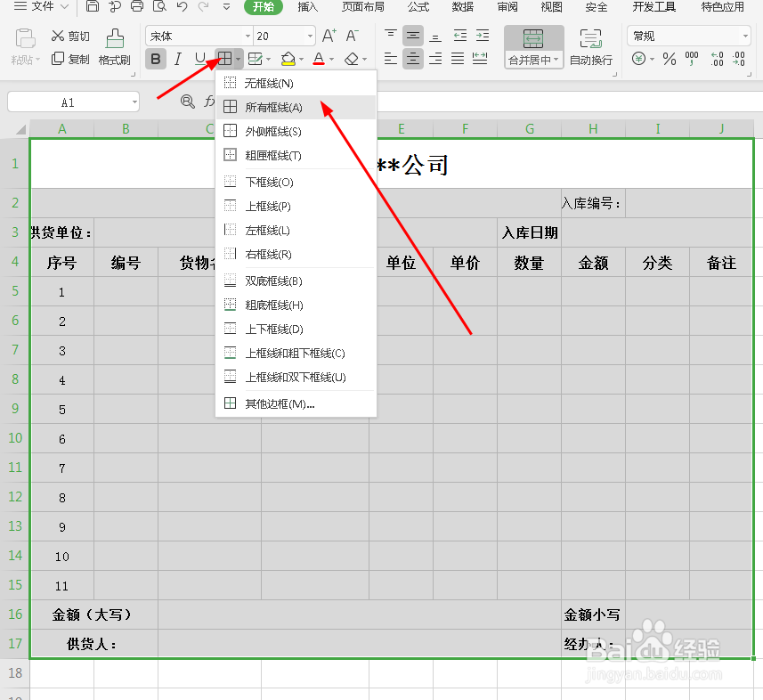Toggle bold formatting with the B button
The image size is (763, 700).
click(156, 58)
